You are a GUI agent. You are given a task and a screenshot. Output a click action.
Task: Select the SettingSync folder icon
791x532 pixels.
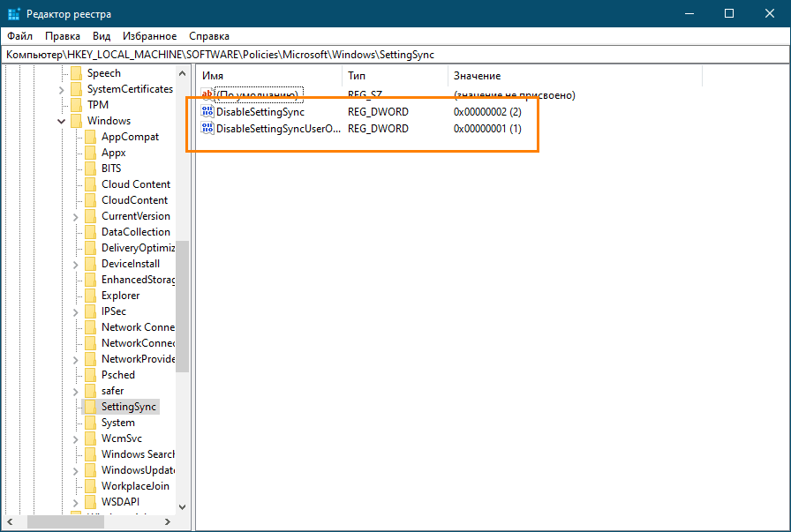click(x=90, y=407)
